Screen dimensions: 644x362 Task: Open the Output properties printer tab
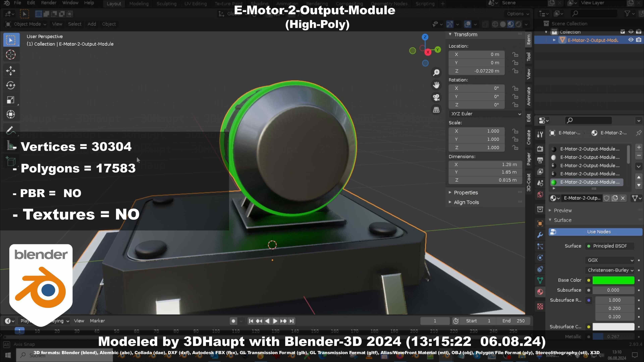pos(540,160)
